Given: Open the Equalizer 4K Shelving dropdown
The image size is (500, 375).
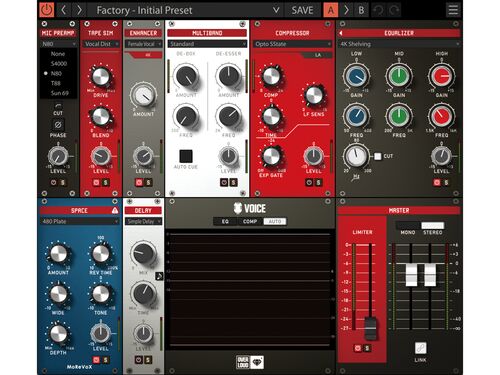Looking at the screenshot, I should click(x=399, y=44).
